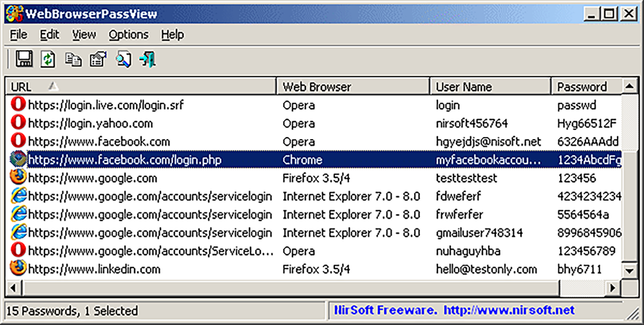Image resolution: width=644 pixels, height=325 pixels.
Task: Click the window resize grip corner
Action: [633, 314]
